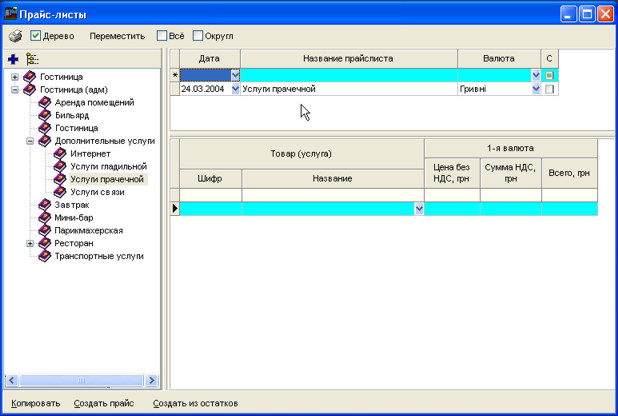Click the book icon beside Мини-бар
Screen dimensions: 618x416
pos(44,217)
